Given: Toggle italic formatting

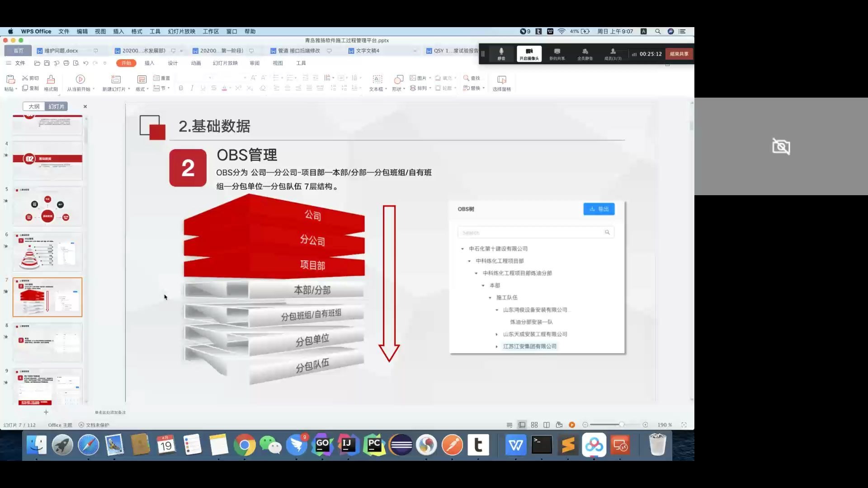Looking at the screenshot, I should click(x=192, y=88).
